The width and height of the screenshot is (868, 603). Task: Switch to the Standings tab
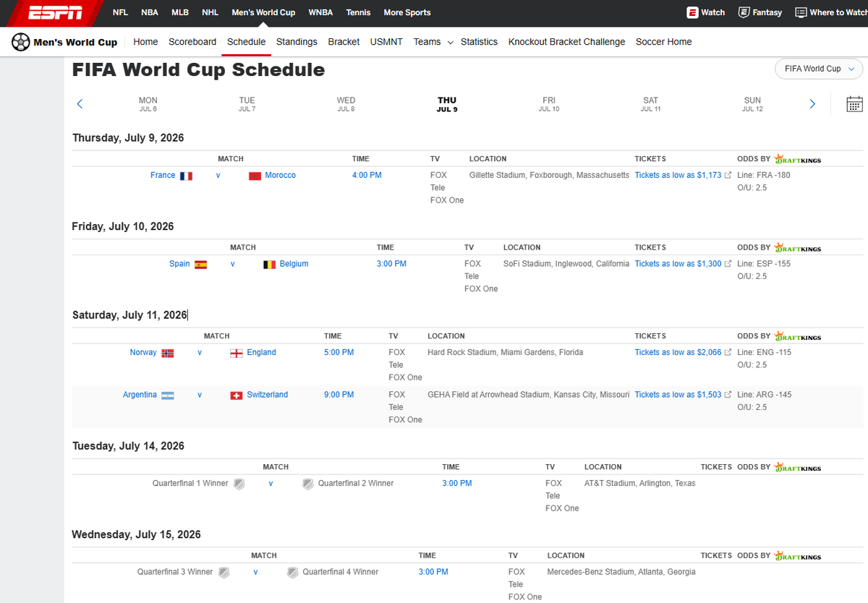(297, 42)
